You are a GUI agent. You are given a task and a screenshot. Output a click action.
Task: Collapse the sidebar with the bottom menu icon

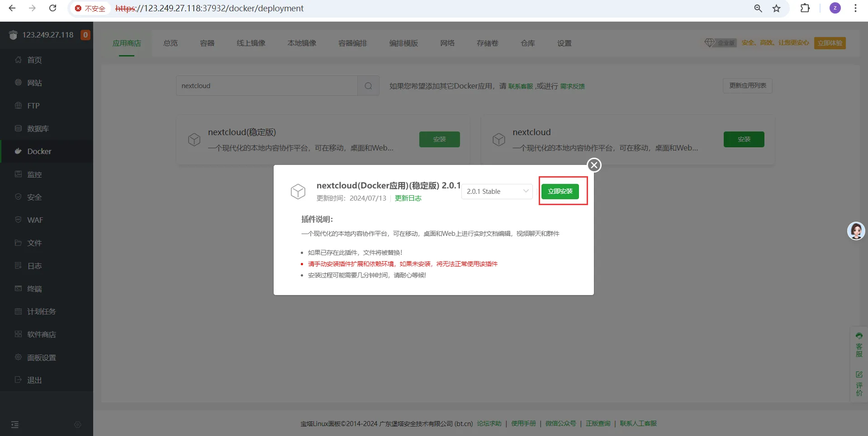15,425
